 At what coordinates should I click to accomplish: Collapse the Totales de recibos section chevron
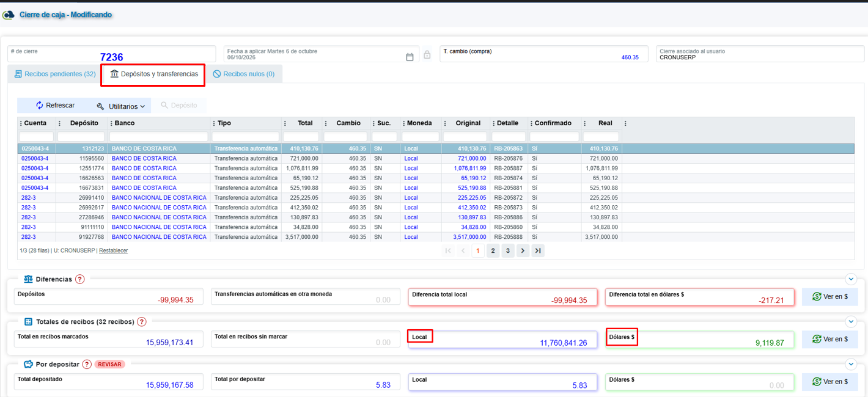coord(851,322)
